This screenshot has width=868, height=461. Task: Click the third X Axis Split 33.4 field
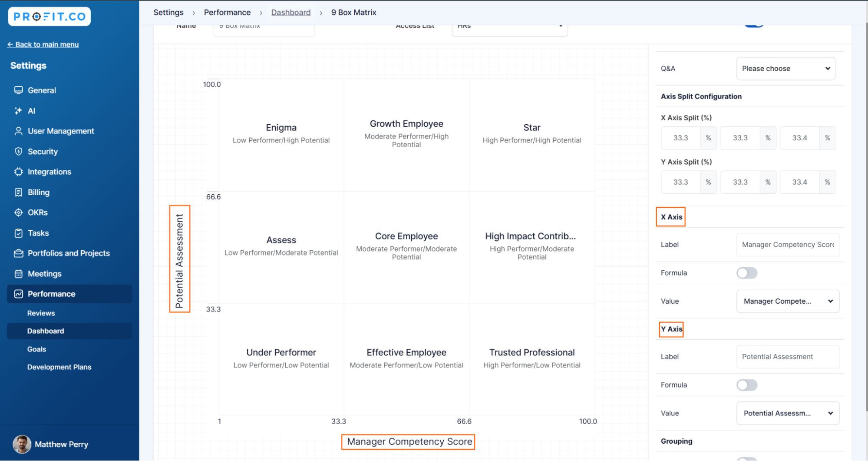(799, 138)
